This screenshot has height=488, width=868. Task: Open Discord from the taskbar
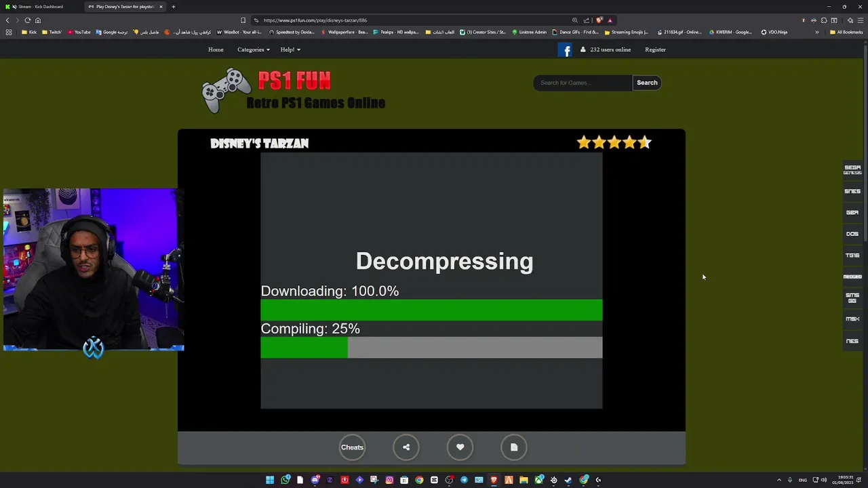[x=315, y=480]
